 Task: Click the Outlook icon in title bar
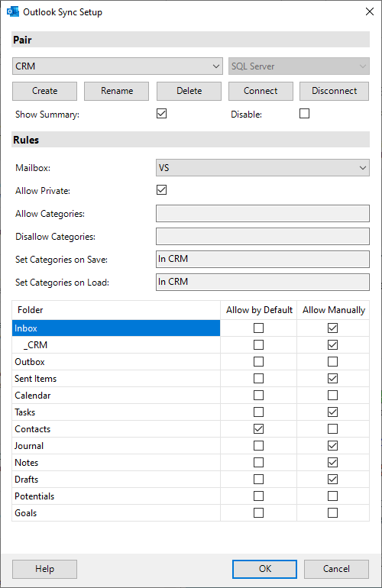pyautogui.click(x=13, y=11)
